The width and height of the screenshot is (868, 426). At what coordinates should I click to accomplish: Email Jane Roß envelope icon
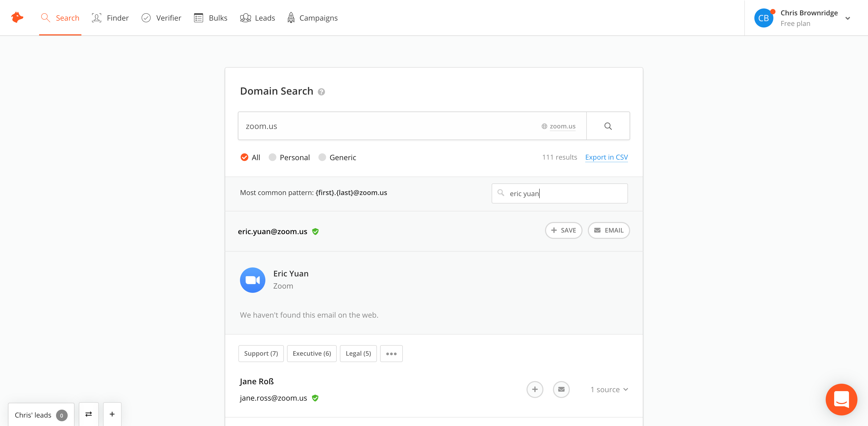click(x=561, y=390)
